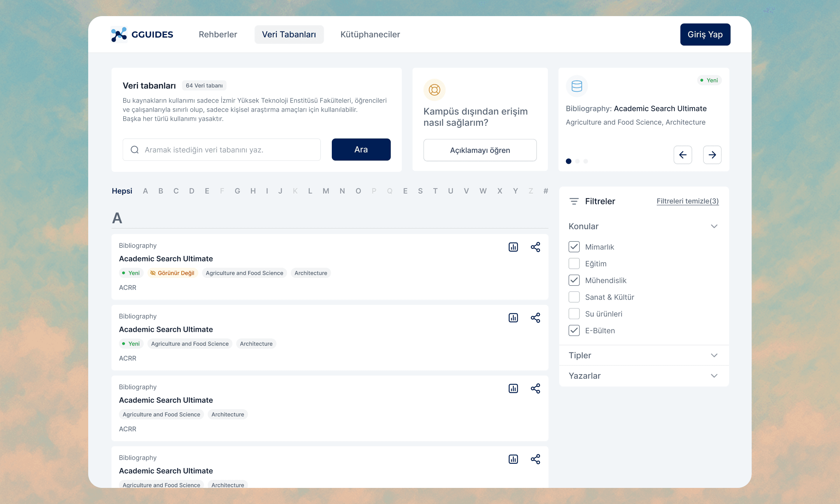
Task: Click the share icon on fourth entry
Action: click(535, 459)
